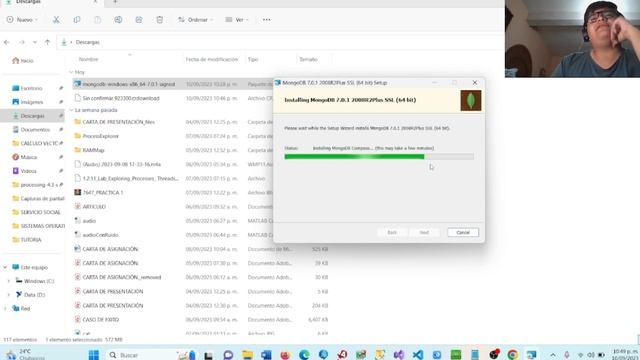This screenshot has width=640, height=360.
Task: Click the Copy icon in Explorer toolbar
Action: (77, 20)
